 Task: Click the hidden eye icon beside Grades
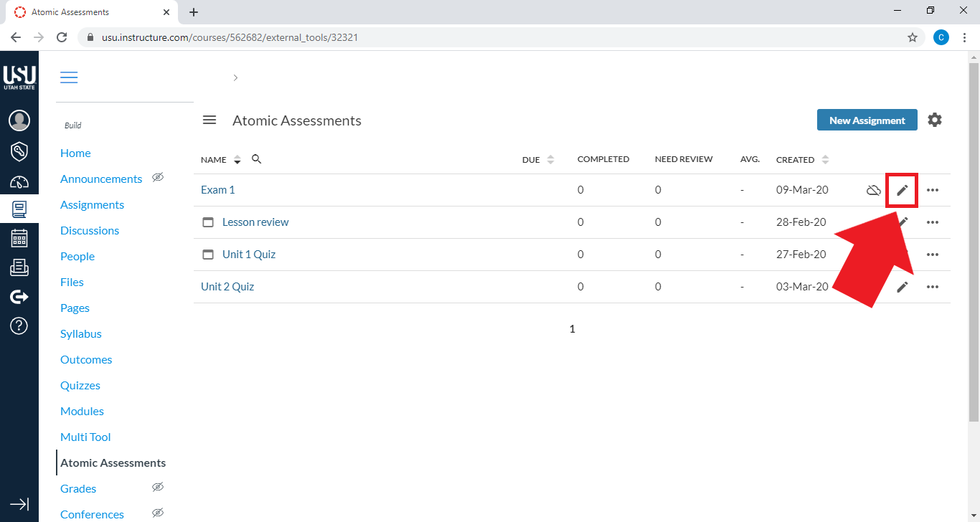(158, 487)
